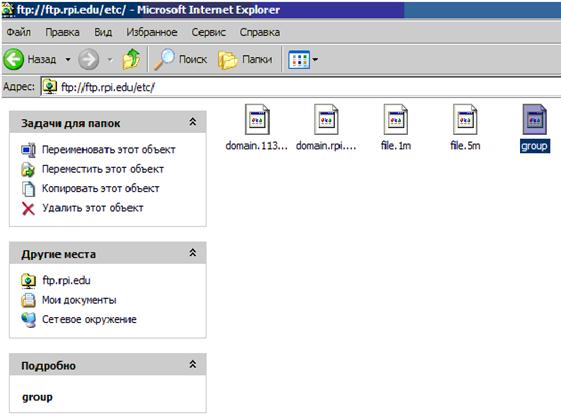Click Переместить этот объект link

(103, 169)
